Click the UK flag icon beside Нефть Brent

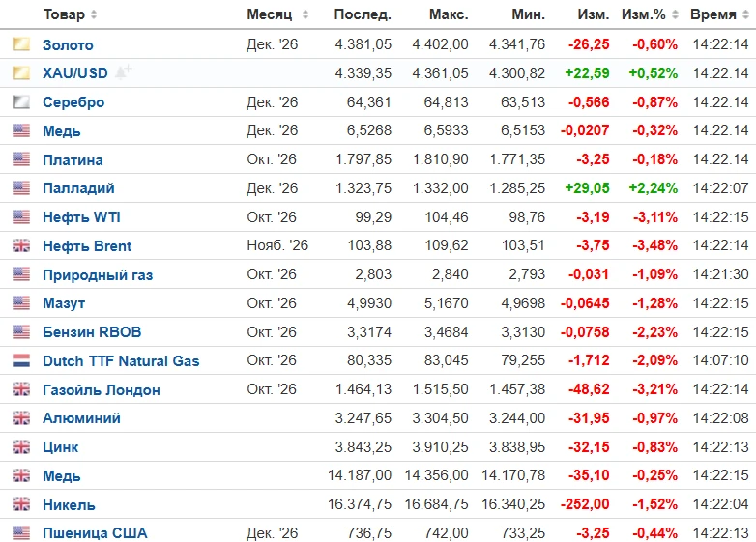(21, 245)
